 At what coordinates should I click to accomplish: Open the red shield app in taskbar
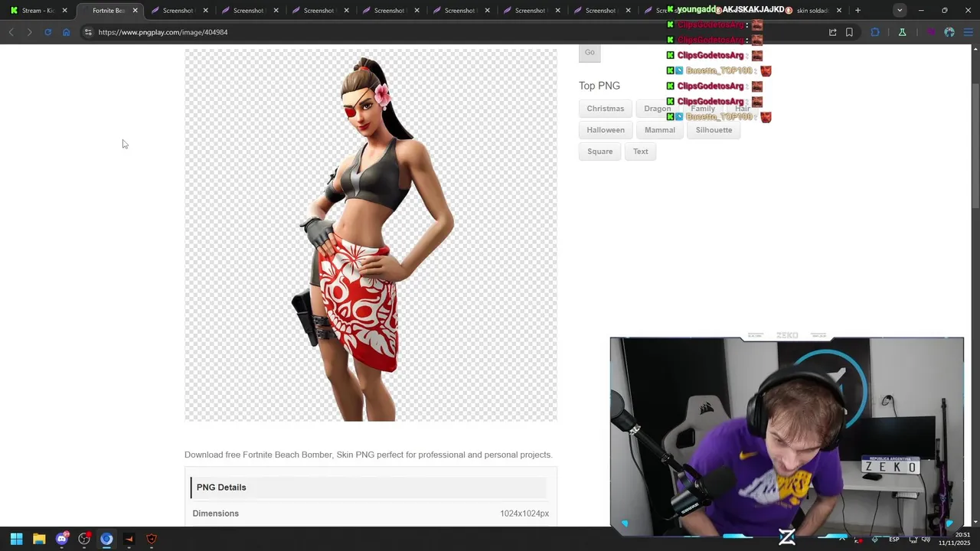[x=152, y=539]
